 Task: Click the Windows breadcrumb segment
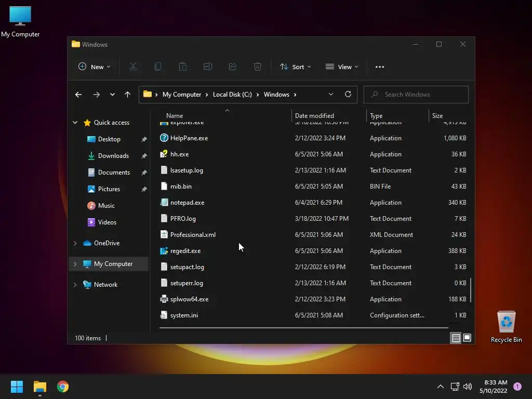pos(276,95)
